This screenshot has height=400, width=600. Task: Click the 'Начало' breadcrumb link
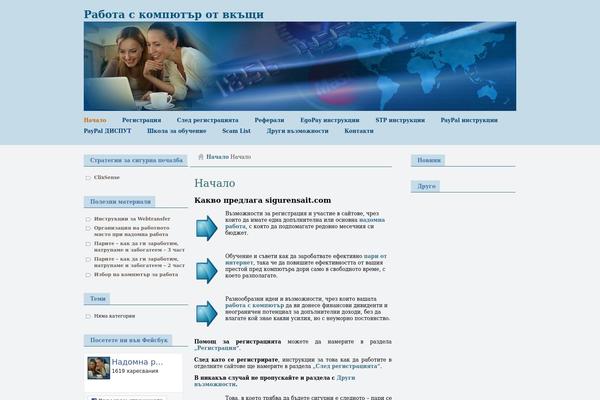[x=217, y=157]
